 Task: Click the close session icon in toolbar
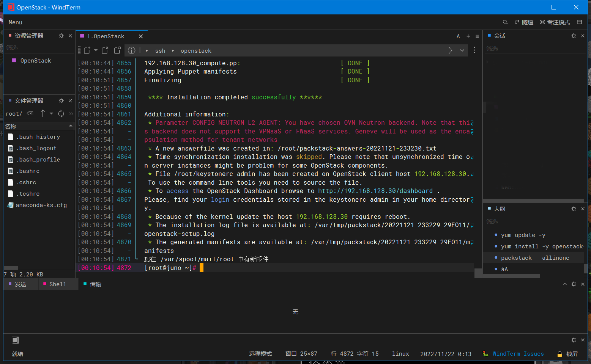(106, 50)
